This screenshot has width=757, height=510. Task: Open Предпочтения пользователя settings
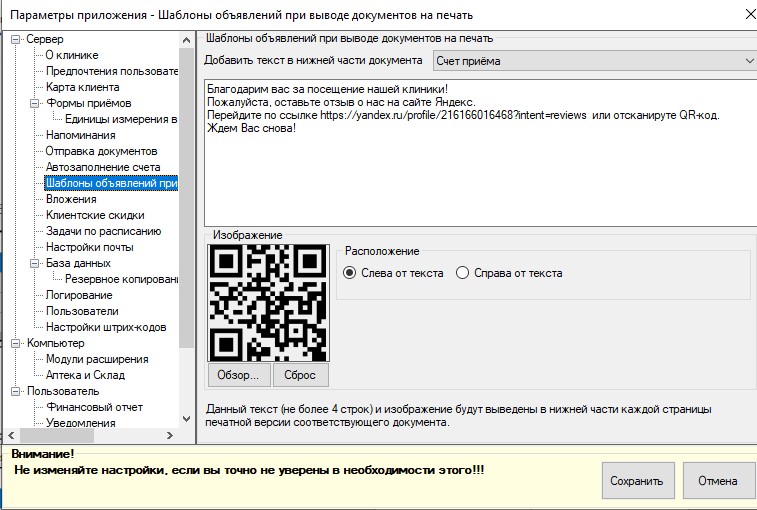click(112, 71)
